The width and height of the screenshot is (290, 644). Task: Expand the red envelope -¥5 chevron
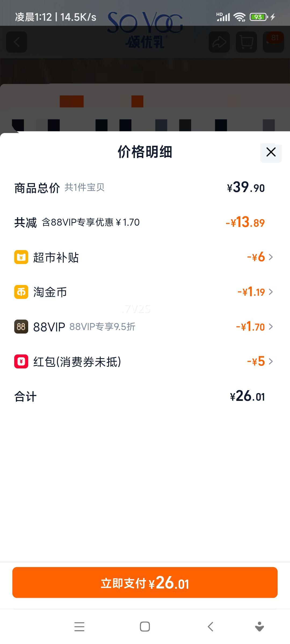pyautogui.click(x=271, y=361)
